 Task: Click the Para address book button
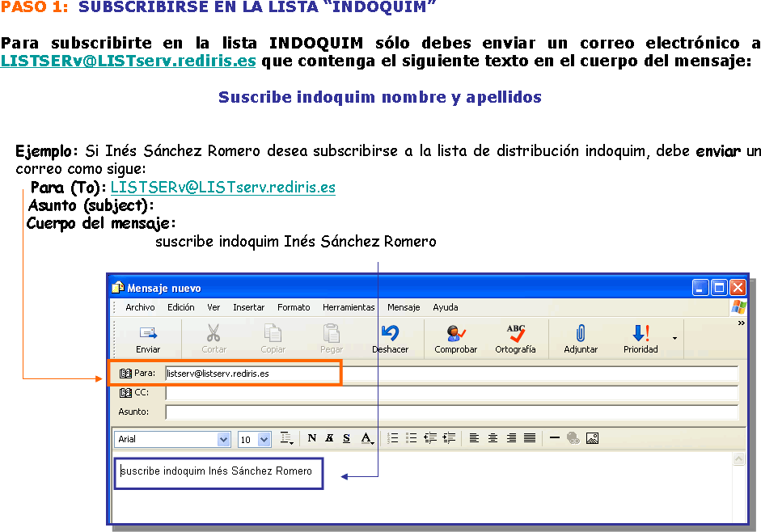[137, 374]
